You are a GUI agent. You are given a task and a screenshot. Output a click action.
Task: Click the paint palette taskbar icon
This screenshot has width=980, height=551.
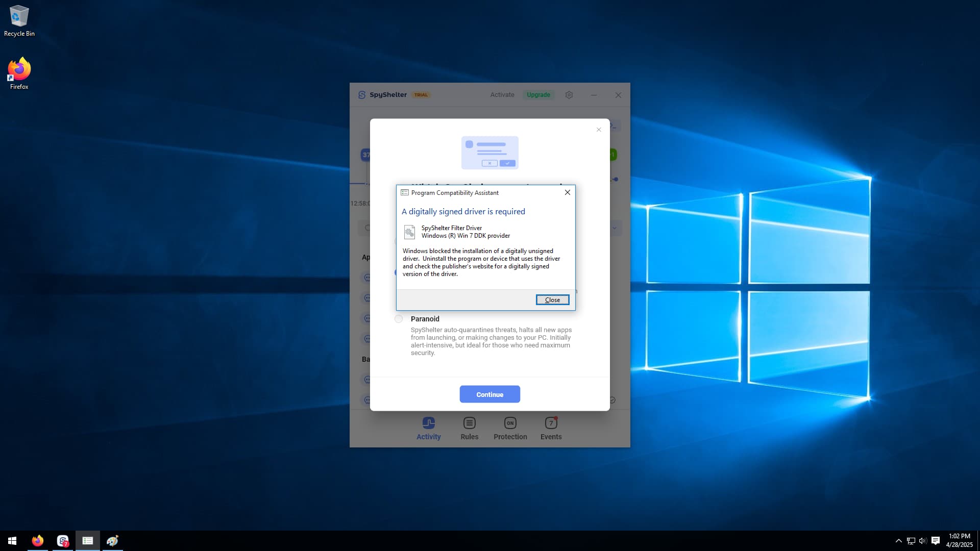click(113, 541)
